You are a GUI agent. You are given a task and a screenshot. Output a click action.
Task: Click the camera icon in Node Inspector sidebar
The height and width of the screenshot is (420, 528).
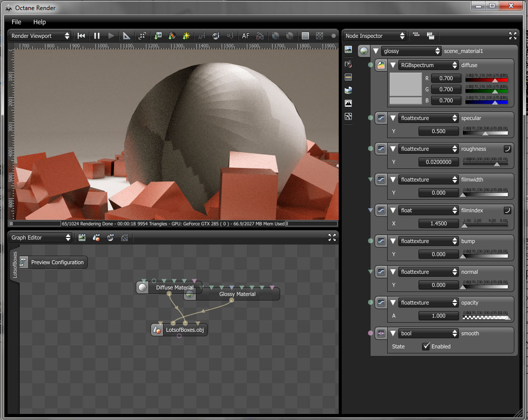348,64
